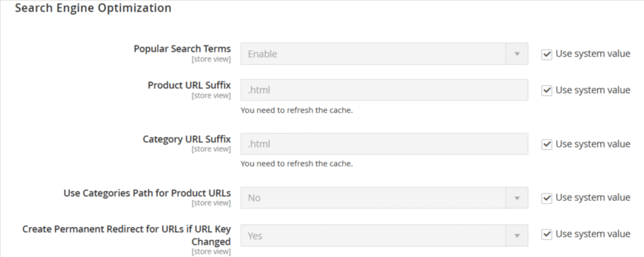Click the Use Categories Path for Product URLs label
The height and width of the screenshot is (257, 644).
[x=147, y=193]
